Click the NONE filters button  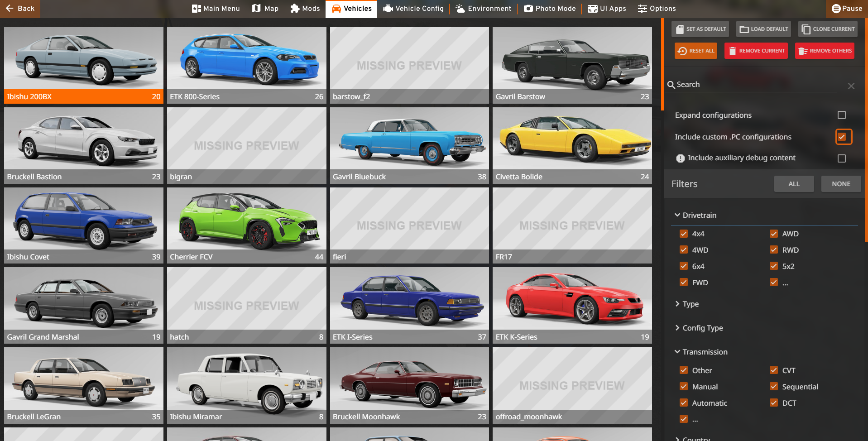841,184
